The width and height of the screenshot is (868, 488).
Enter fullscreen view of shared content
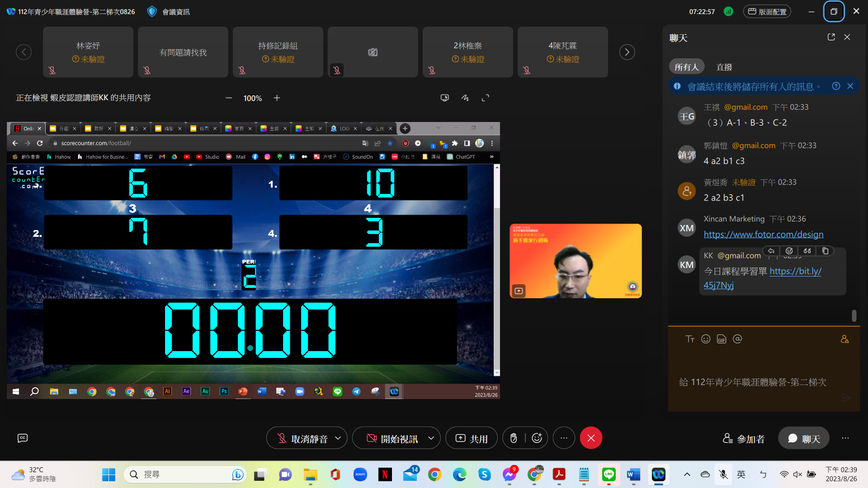click(x=485, y=98)
